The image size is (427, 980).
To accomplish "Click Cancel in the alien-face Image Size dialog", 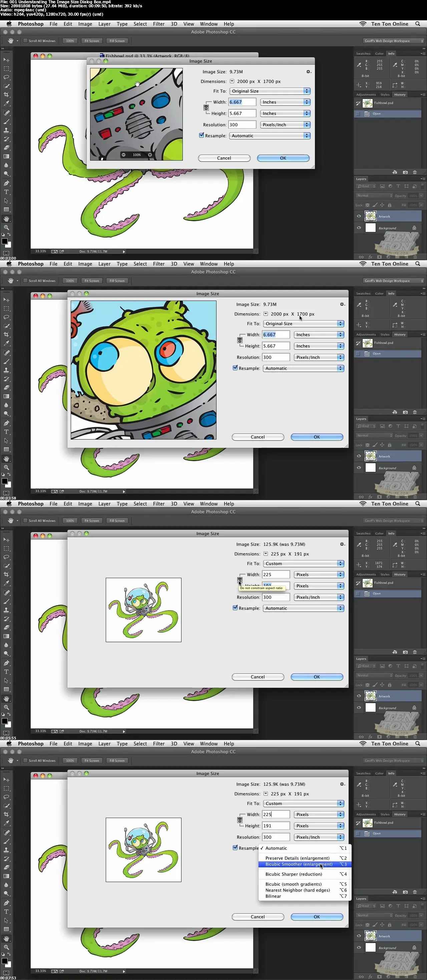I will 258,437.
